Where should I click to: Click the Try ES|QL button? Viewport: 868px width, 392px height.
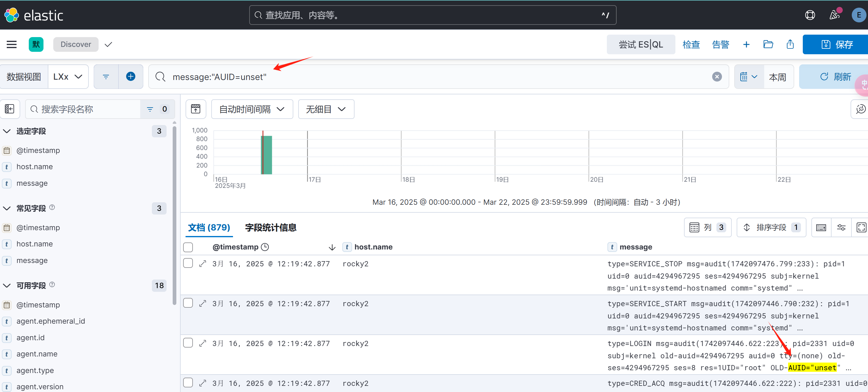coord(640,44)
